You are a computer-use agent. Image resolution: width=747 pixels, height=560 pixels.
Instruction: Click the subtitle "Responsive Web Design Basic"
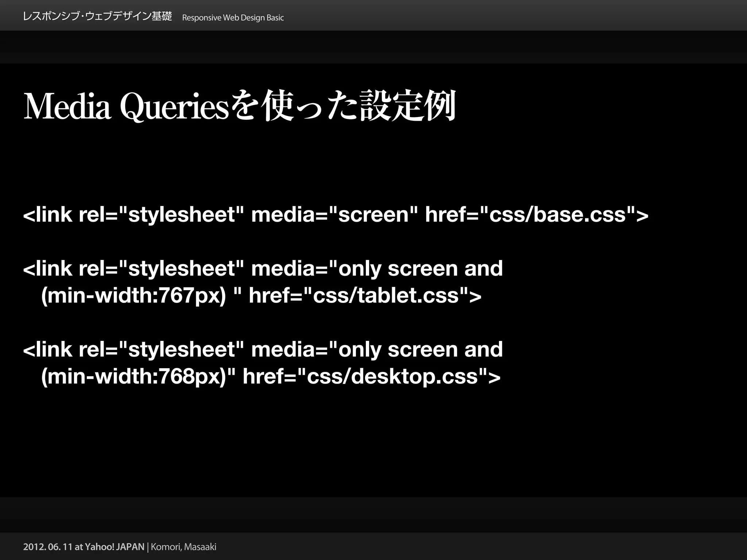[233, 17]
